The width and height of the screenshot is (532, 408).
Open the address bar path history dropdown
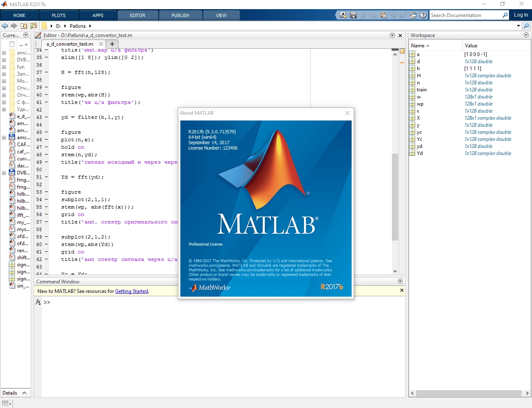518,26
